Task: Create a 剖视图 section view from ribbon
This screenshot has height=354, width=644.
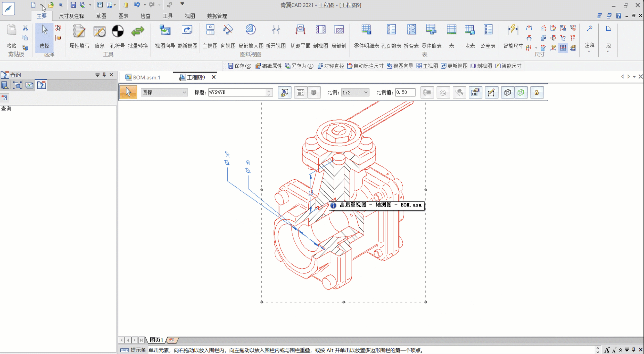Action: pyautogui.click(x=320, y=36)
